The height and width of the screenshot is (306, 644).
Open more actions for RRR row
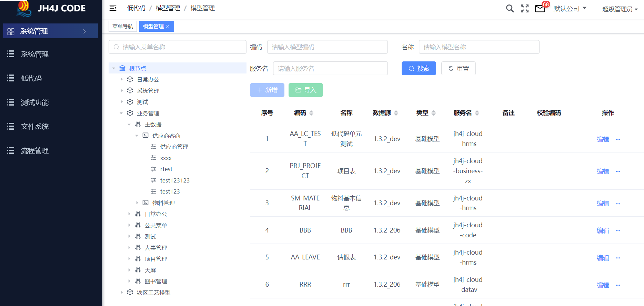[x=618, y=285]
